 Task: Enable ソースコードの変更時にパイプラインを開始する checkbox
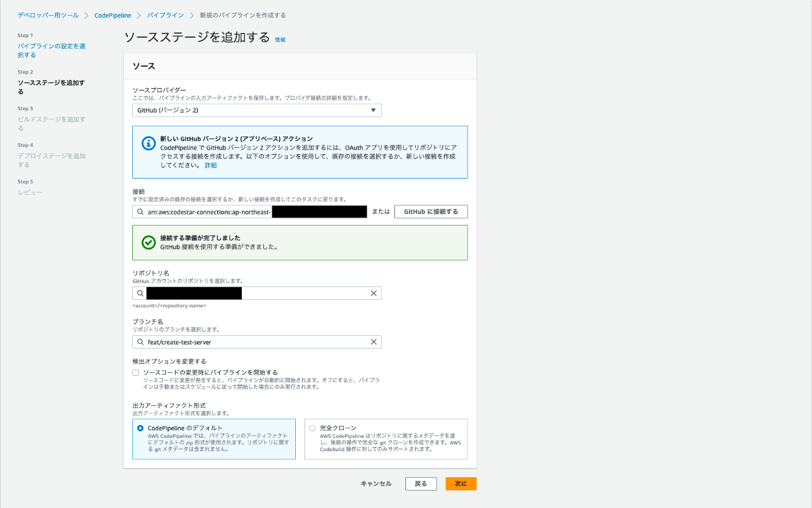[136, 372]
